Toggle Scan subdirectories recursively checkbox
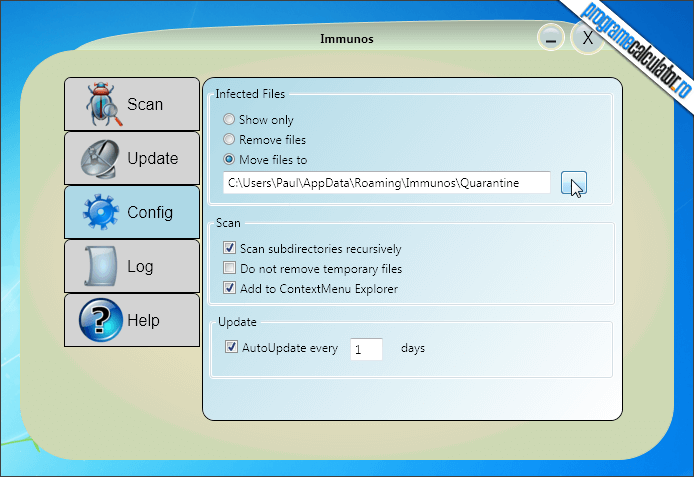Screen dimensions: 694x477 pos(229,248)
